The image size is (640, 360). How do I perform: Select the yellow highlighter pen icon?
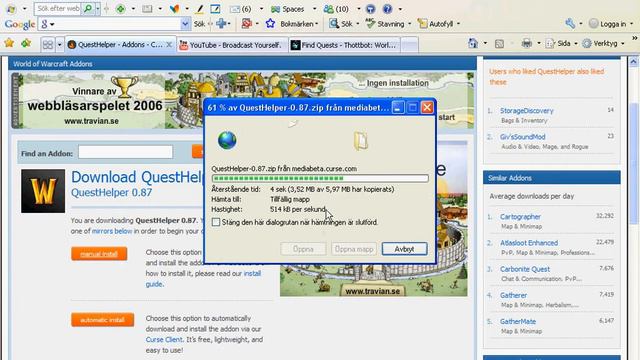click(x=199, y=9)
